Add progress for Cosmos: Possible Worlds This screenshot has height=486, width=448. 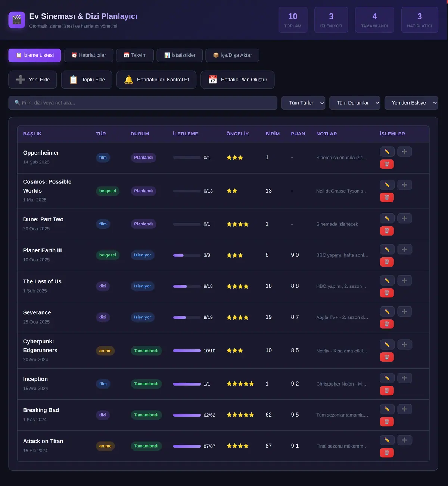[x=404, y=185]
